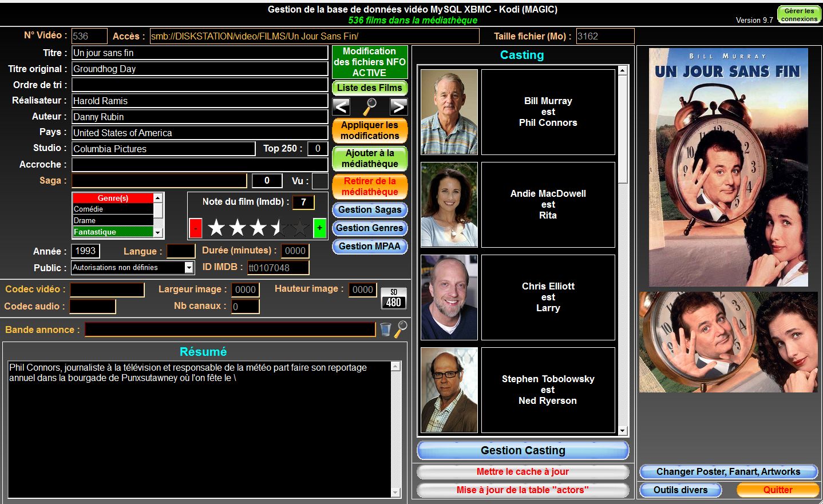This screenshot has width=823, height=504.
Task: Select Comédie in genre list
Action: [113, 209]
